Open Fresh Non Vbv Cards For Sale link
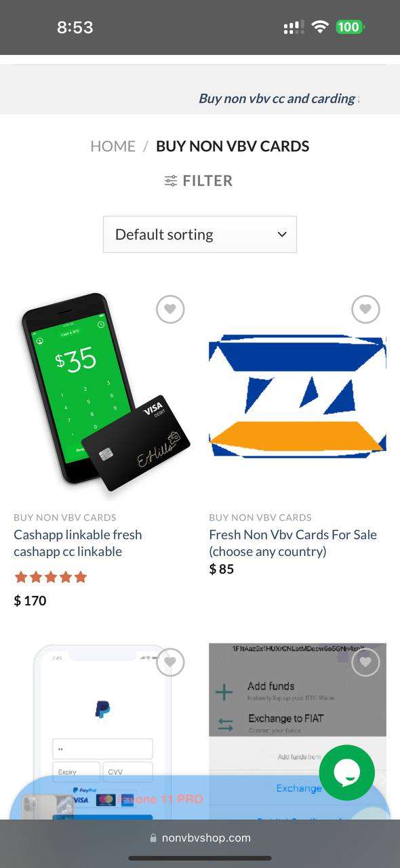Screen dimensions: 400x868 coord(293,543)
